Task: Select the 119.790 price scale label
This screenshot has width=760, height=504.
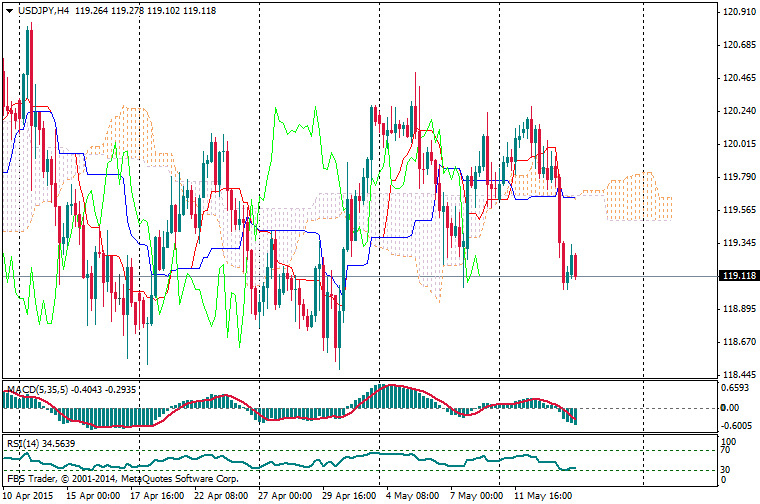Action: pyautogui.click(x=739, y=176)
